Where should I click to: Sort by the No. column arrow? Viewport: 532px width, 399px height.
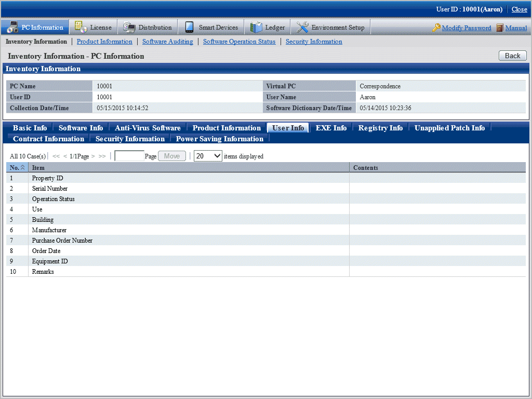click(22, 168)
